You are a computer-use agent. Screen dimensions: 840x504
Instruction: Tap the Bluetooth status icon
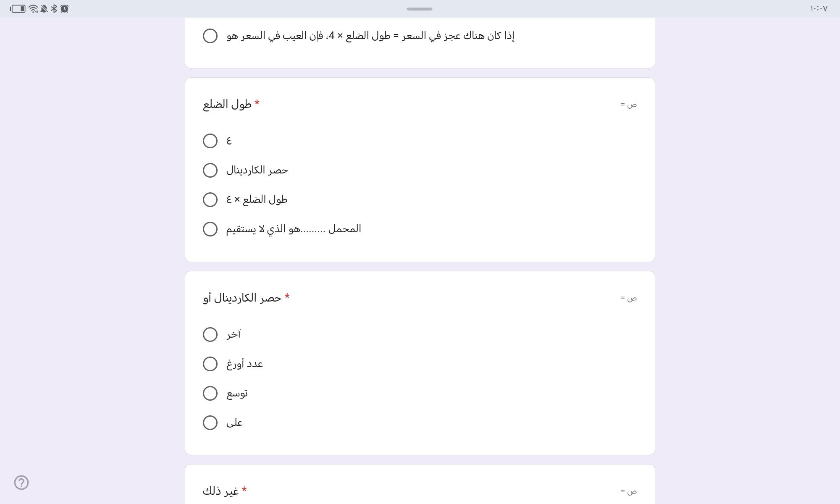(x=54, y=9)
